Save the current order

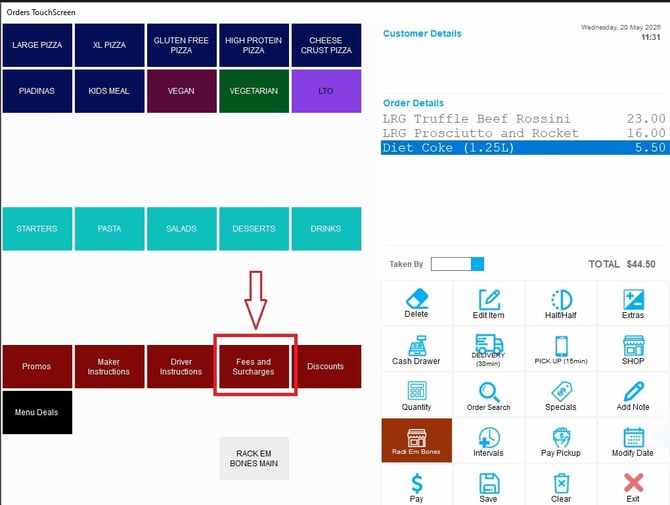488,487
